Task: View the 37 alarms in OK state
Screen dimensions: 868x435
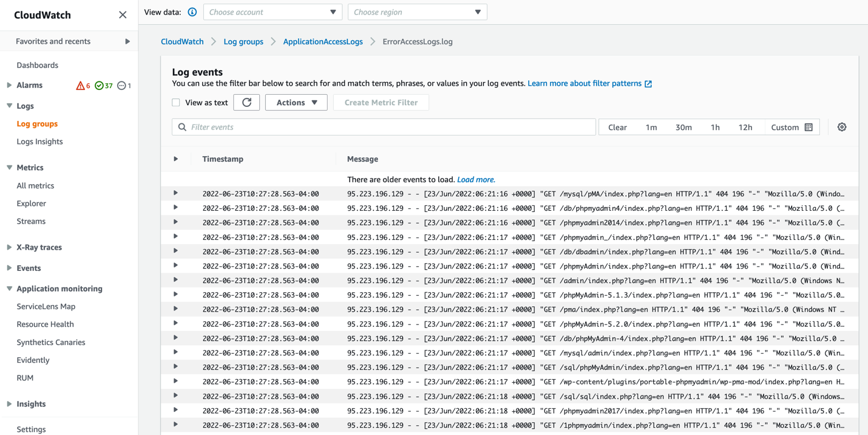Action: click(x=103, y=86)
